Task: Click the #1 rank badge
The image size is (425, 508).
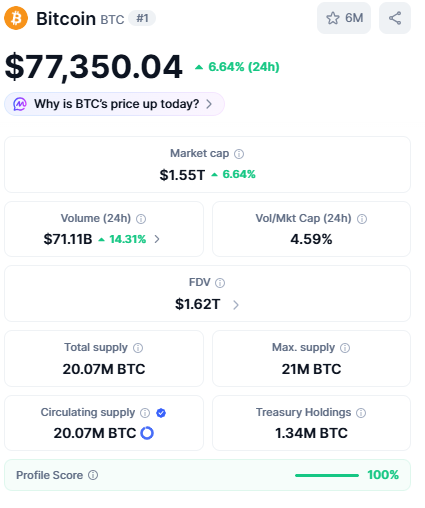Action: pos(142,18)
